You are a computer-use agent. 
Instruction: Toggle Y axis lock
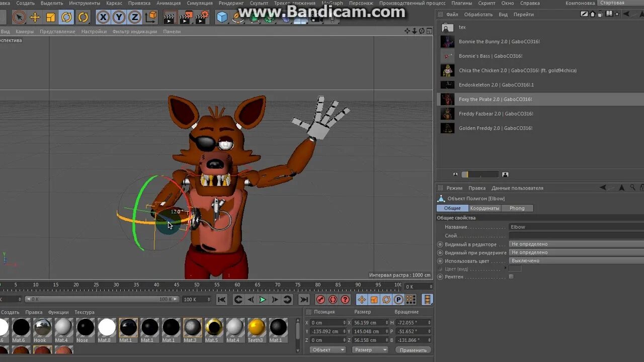(119, 18)
